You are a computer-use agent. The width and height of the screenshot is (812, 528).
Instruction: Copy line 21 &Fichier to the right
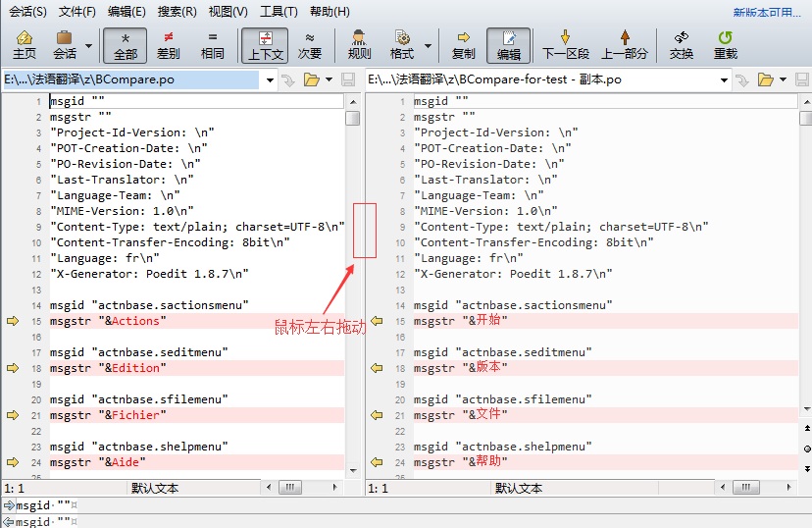point(13,415)
